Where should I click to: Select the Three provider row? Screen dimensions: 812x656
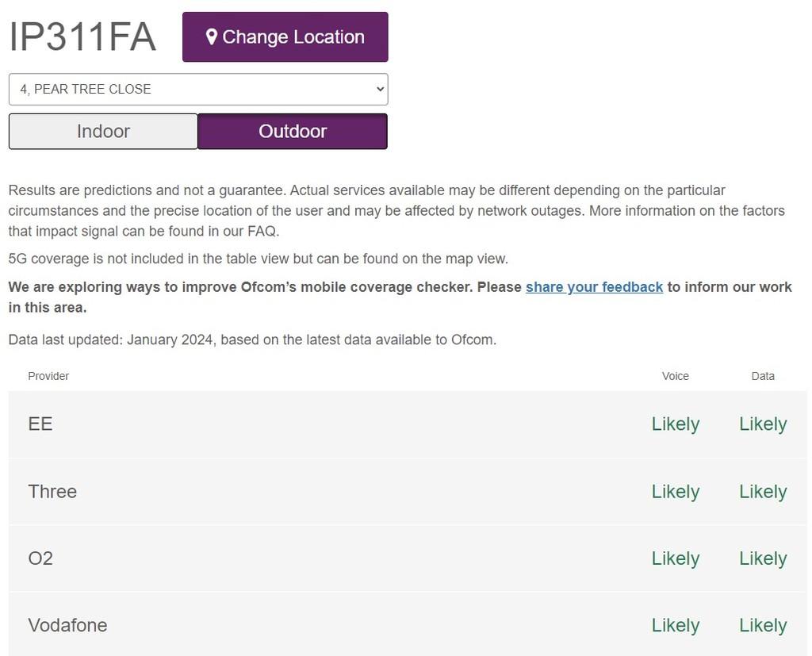[408, 491]
